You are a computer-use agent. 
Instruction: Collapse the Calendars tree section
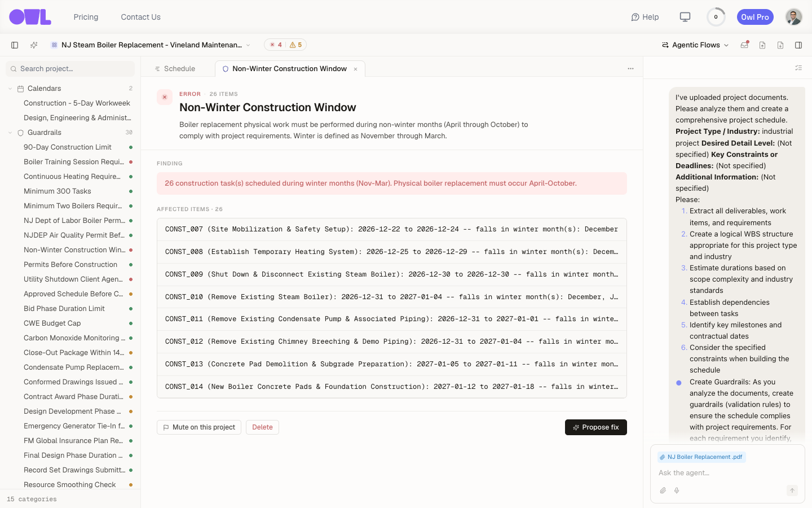[10, 89]
